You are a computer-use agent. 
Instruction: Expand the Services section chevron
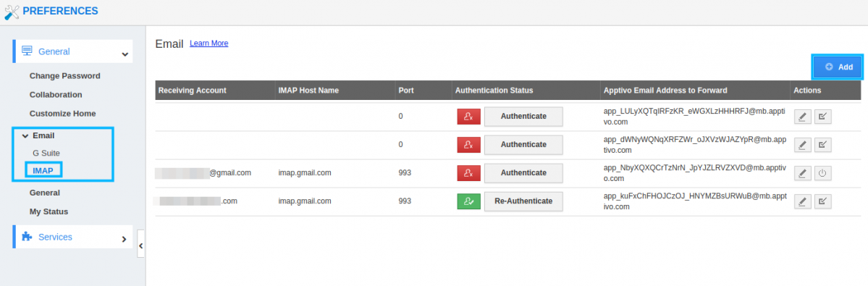pos(124,239)
